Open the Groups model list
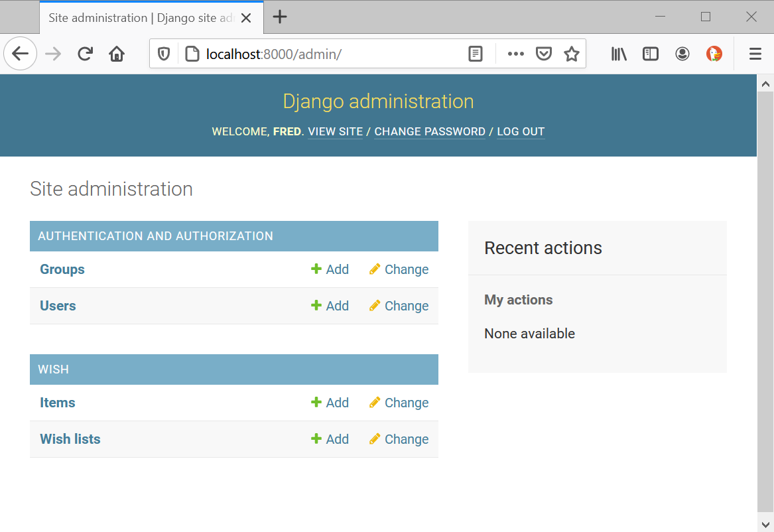 coord(62,269)
